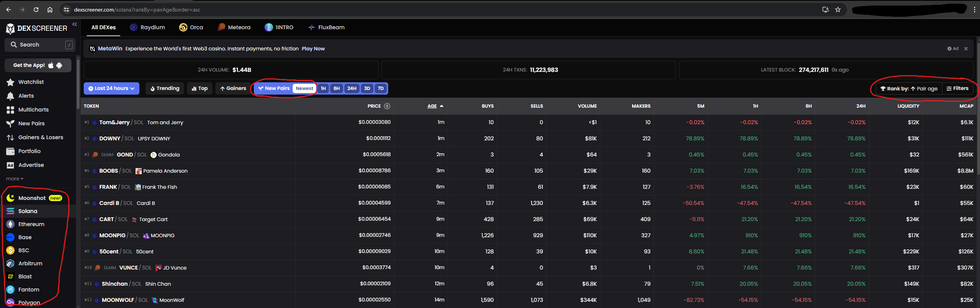Close the MetaWin ad banner
Screen dimensions: 980x308
point(966,49)
